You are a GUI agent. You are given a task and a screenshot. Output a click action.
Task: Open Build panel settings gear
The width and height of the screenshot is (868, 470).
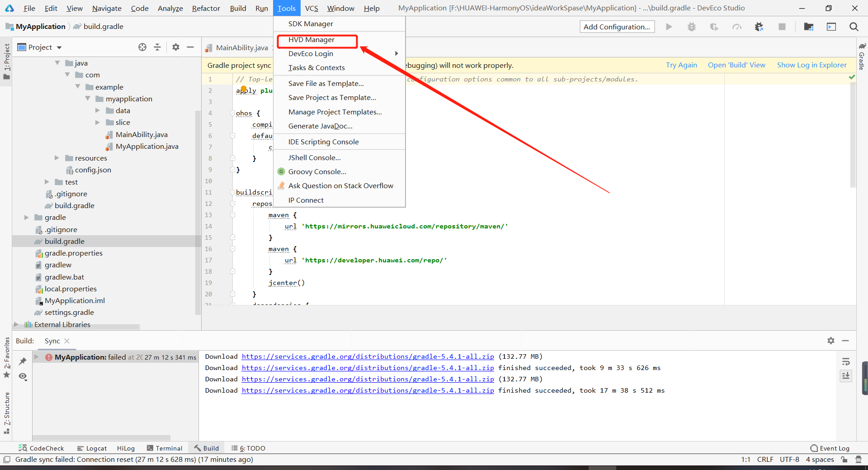point(831,341)
